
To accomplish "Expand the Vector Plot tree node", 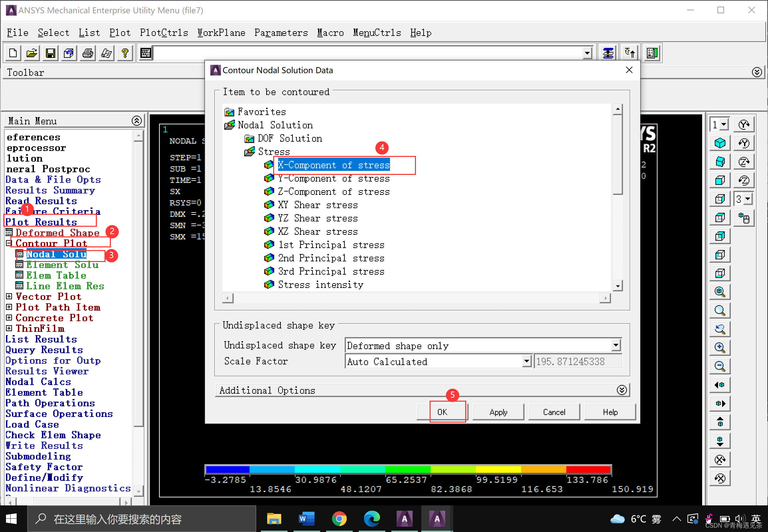I will coord(9,296).
